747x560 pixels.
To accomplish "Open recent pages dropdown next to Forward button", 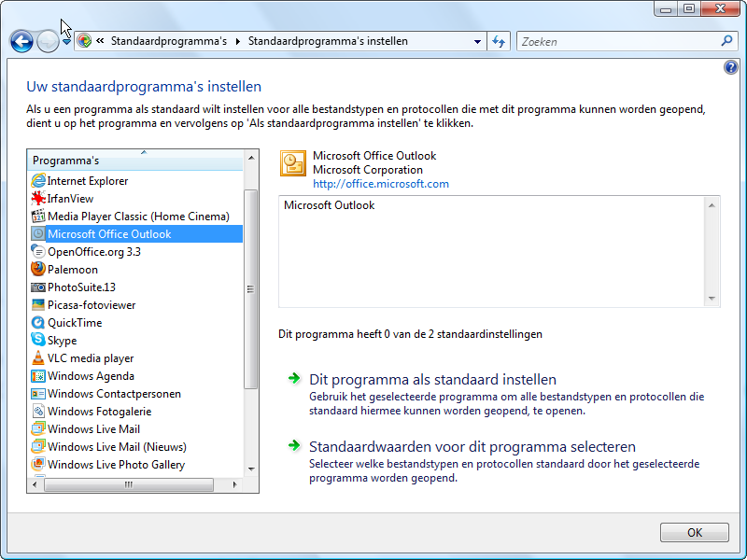I will point(67,42).
